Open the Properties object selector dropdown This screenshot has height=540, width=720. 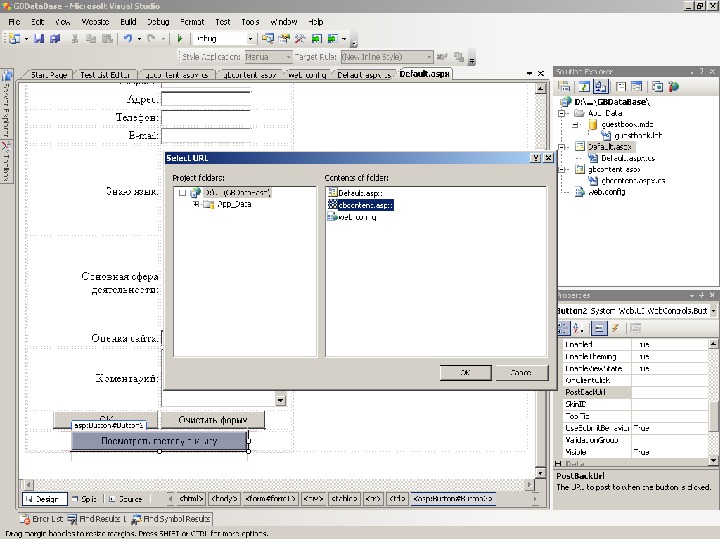(713, 311)
